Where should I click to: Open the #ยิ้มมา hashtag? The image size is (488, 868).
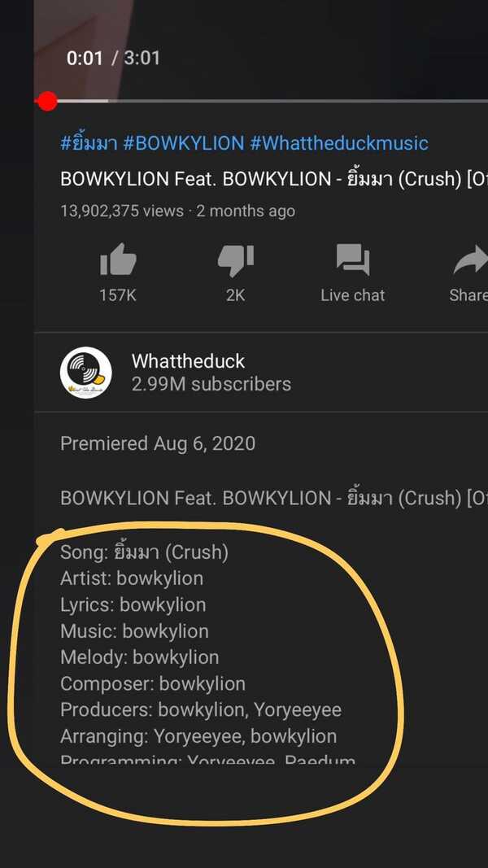(89, 144)
